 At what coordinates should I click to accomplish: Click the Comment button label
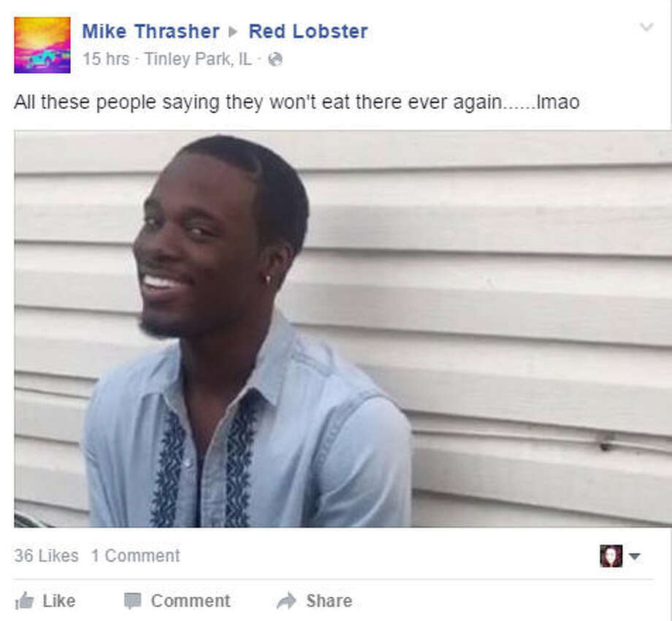click(x=191, y=601)
